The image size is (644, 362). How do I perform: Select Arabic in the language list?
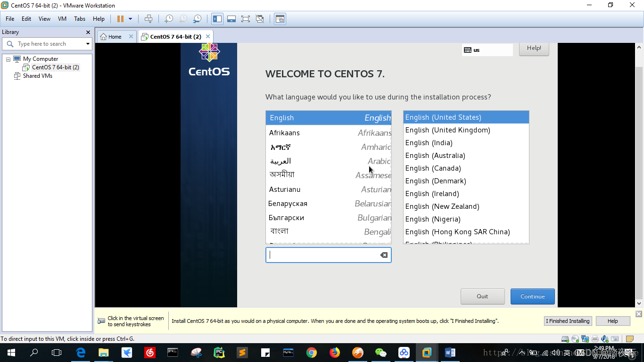click(329, 161)
